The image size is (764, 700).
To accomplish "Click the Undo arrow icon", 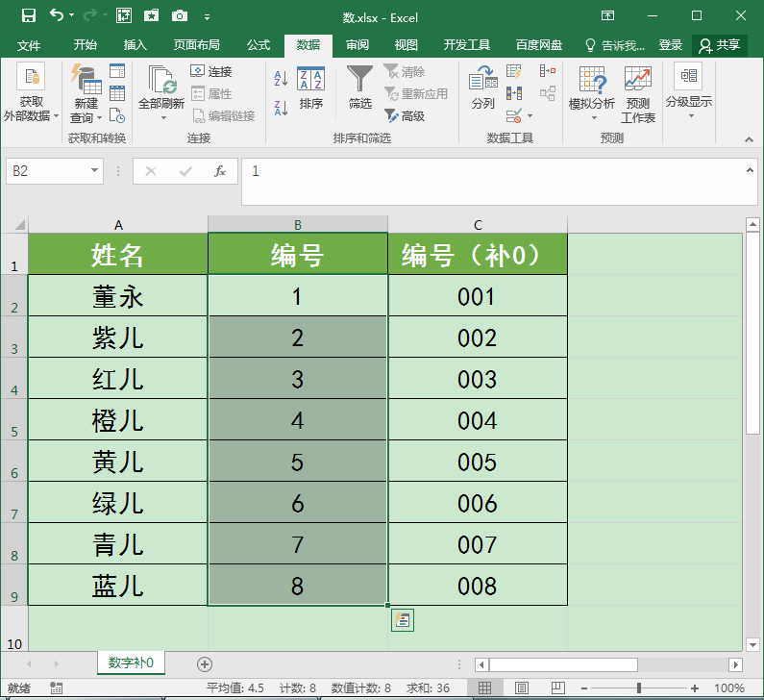I will click(x=57, y=16).
